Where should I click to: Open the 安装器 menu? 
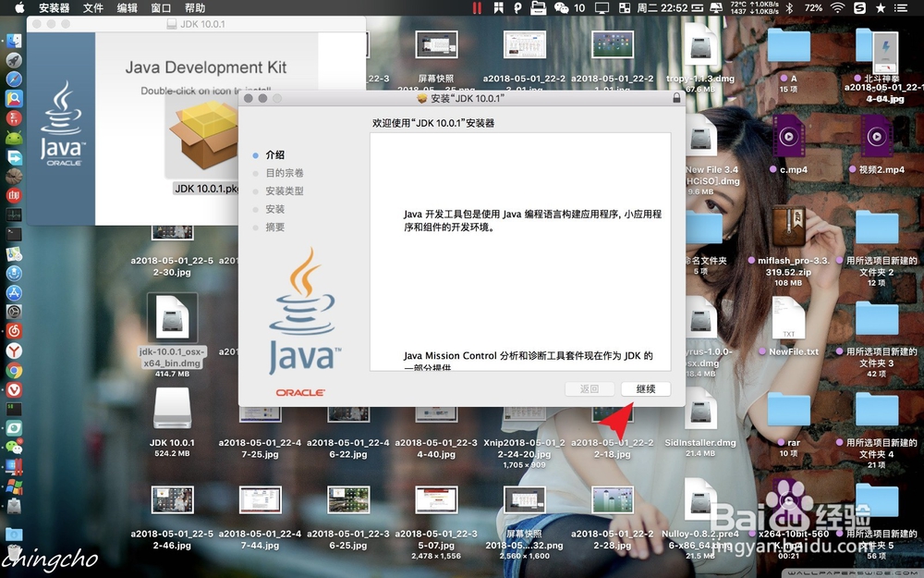[x=55, y=7]
